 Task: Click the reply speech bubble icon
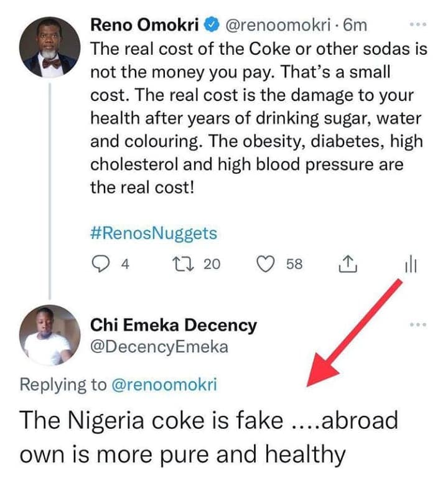(101, 265)
